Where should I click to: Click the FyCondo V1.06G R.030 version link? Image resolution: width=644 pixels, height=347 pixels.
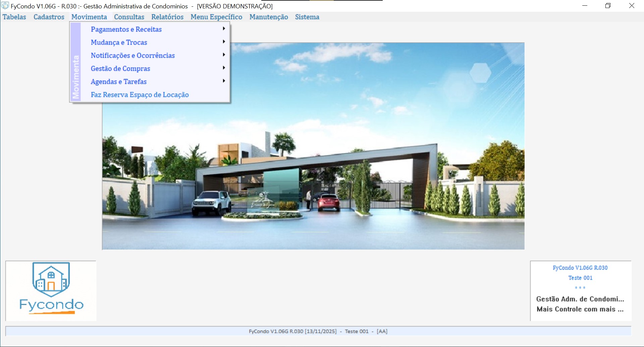click(x=580, y=268)
